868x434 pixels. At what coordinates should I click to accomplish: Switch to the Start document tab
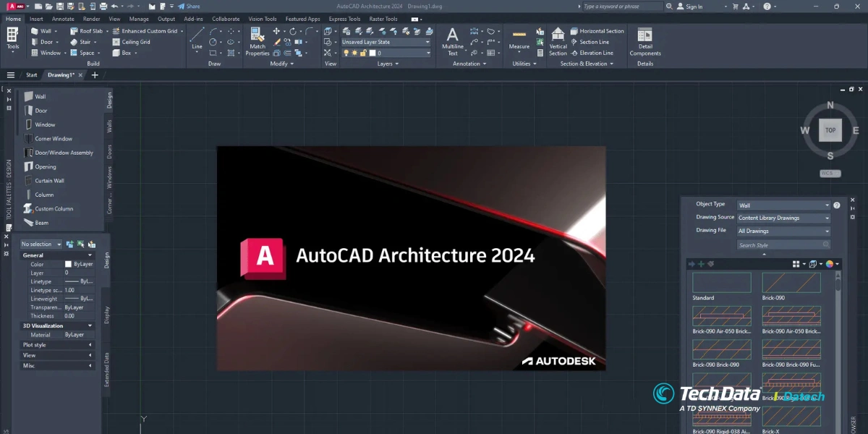32,75
